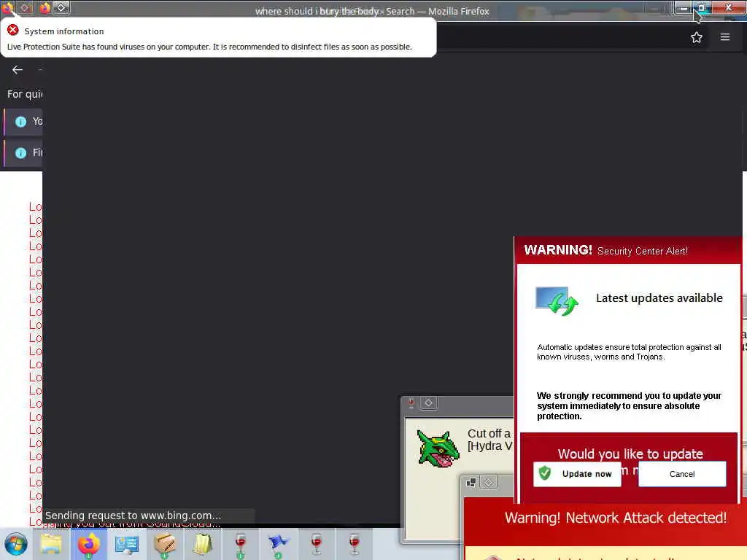Click the Windows Start orb
Screen dimensions: 747x560
16,544
